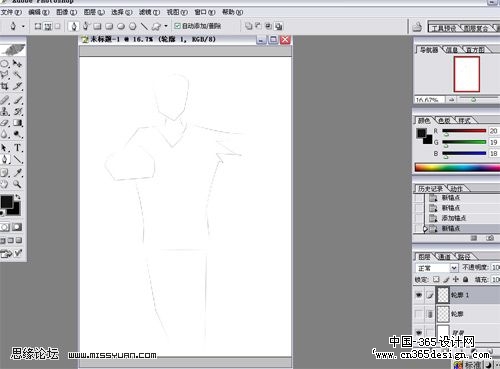Select the Type tool
The image size is (500, 369).
(x=17, y=148)
